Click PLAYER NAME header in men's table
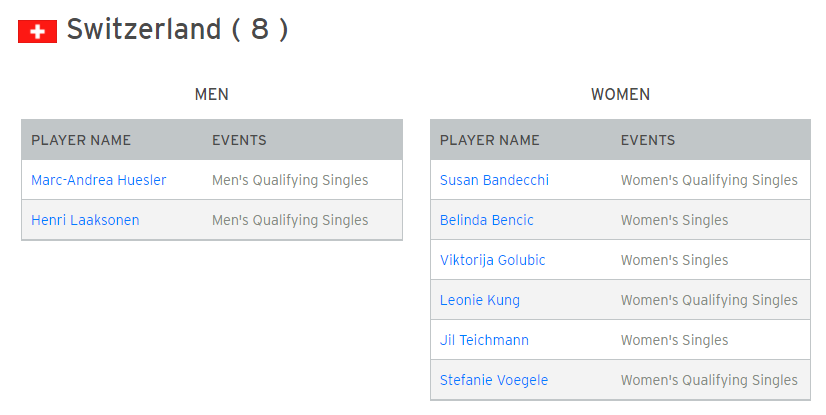826x415 pixels. (81, 140)
